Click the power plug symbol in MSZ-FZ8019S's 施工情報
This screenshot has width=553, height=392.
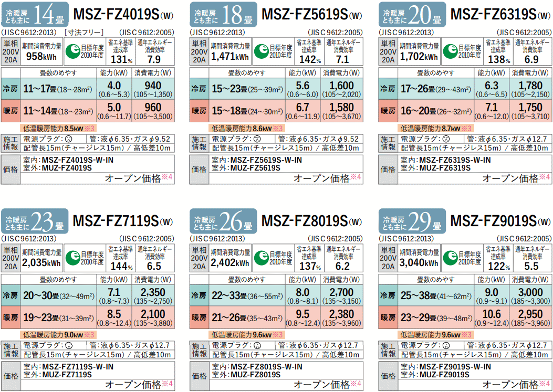point(258,345)
